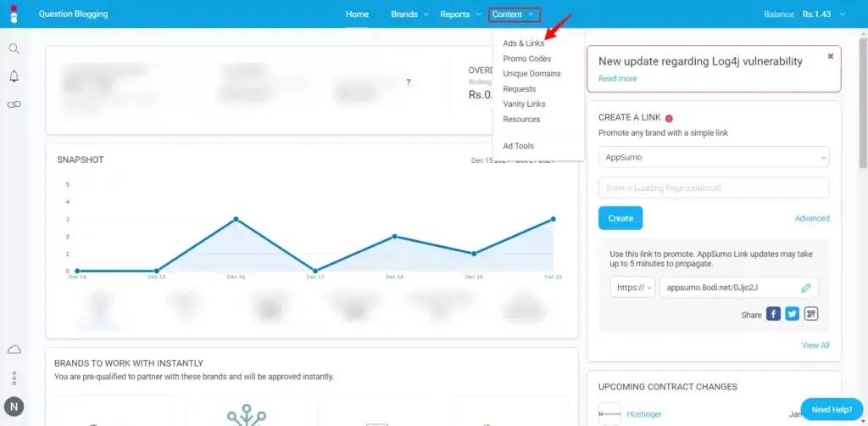The image size is (868, 426).
Task: Click Read more on Log4j notice
Action: 617,79
